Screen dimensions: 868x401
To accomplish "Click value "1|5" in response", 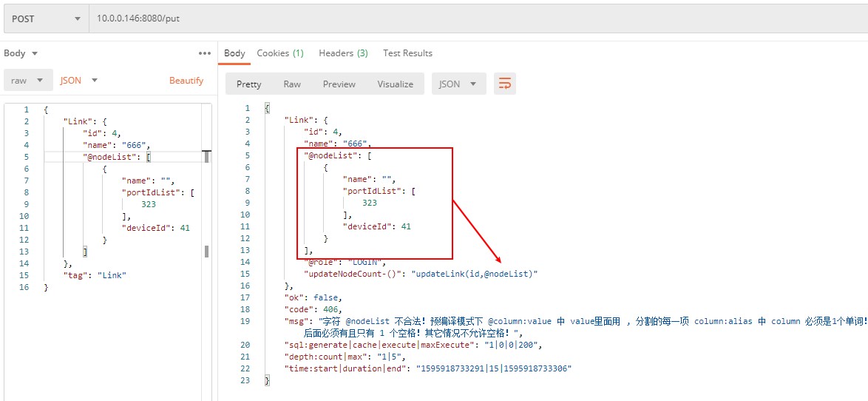I will coord(389,356).
